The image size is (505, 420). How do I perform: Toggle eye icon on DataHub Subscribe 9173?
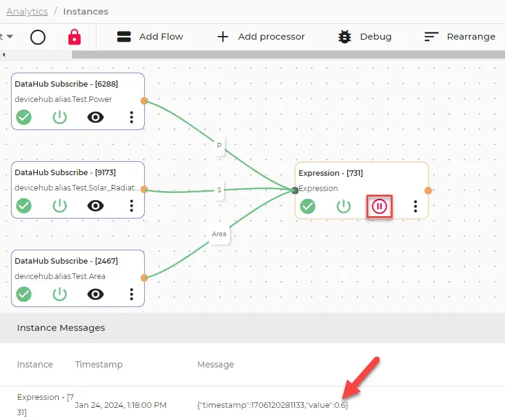[95, 206]
